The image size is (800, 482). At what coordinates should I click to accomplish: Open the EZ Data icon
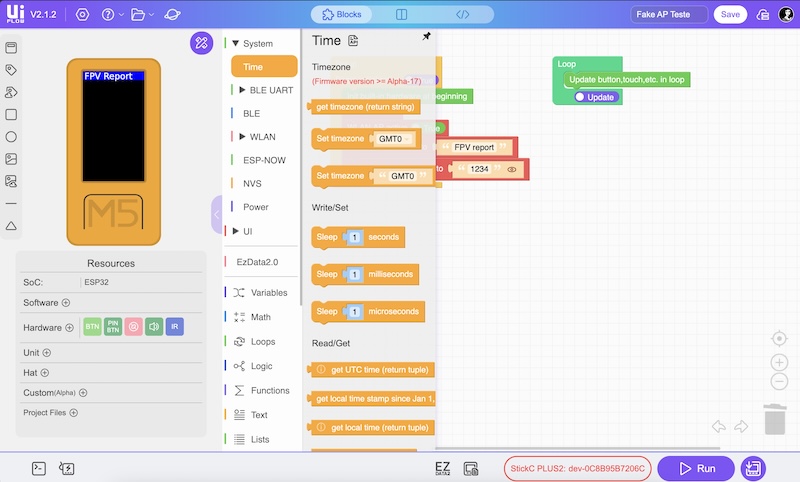443,467
